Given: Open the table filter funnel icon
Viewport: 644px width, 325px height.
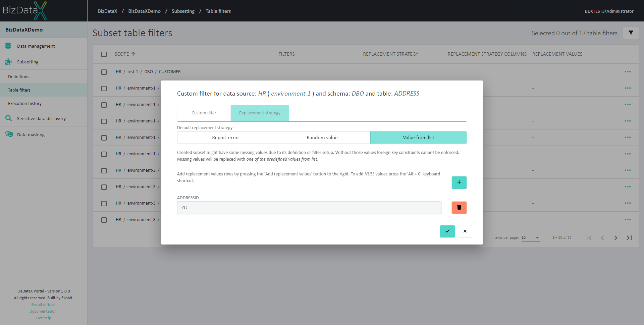Looking at the screenshot, I should [631, 33].
